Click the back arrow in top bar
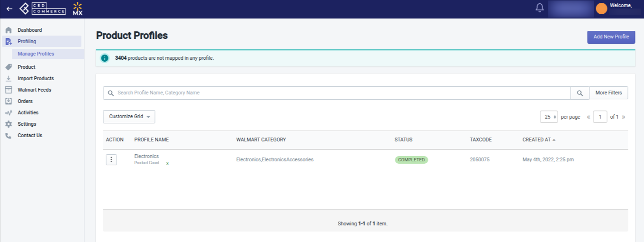 tap(9, 9)
